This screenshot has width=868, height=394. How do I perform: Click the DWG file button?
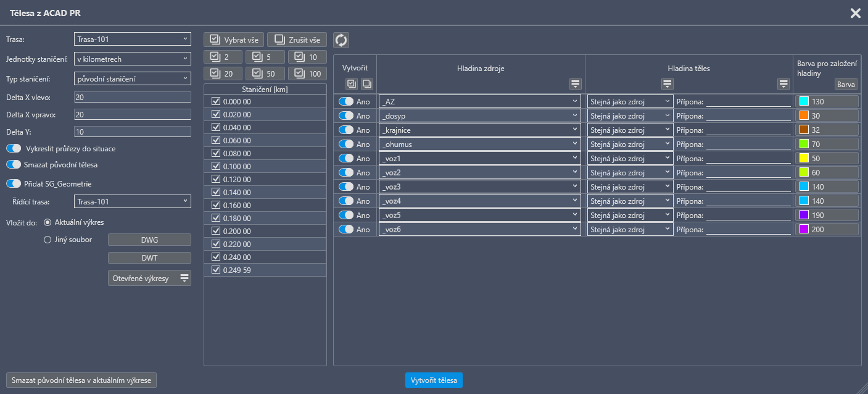point(149,240)
